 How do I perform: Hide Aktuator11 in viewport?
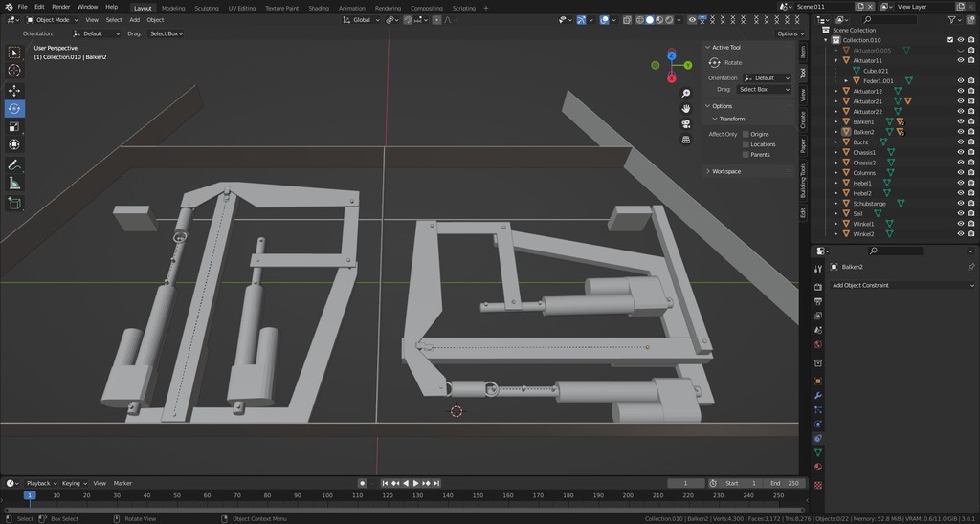[x=961, y=60]
